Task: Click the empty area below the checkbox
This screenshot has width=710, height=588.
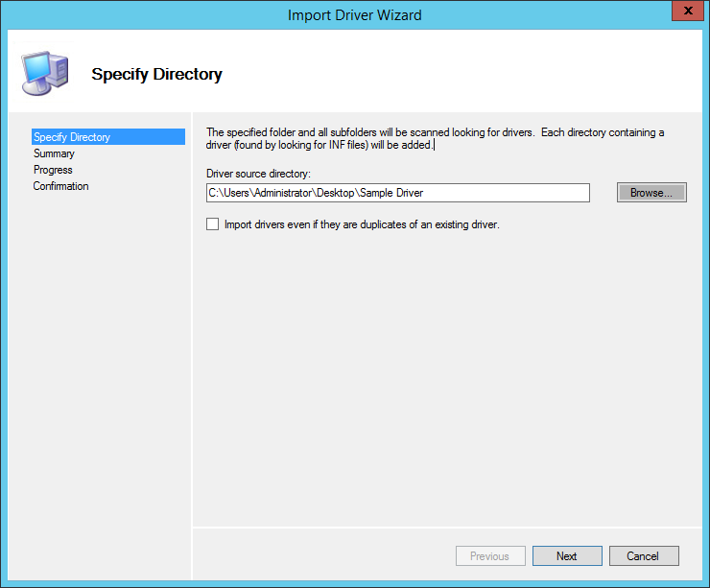Action: tap(441, 365)
